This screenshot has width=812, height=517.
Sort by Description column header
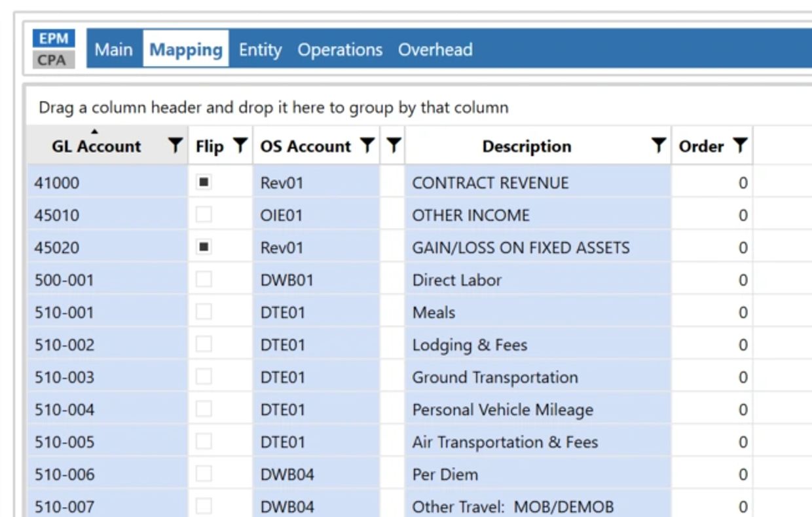click(x=526, y=146)
